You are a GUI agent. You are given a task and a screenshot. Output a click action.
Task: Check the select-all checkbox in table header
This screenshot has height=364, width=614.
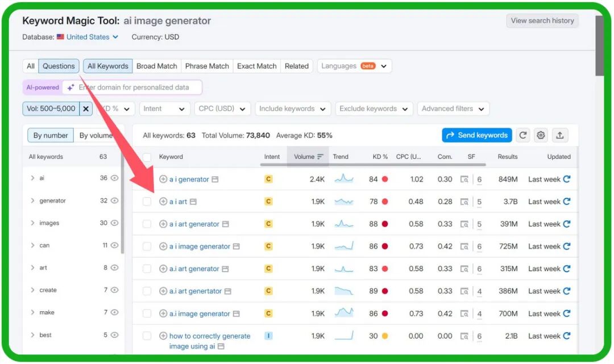(x=147, y=157)
